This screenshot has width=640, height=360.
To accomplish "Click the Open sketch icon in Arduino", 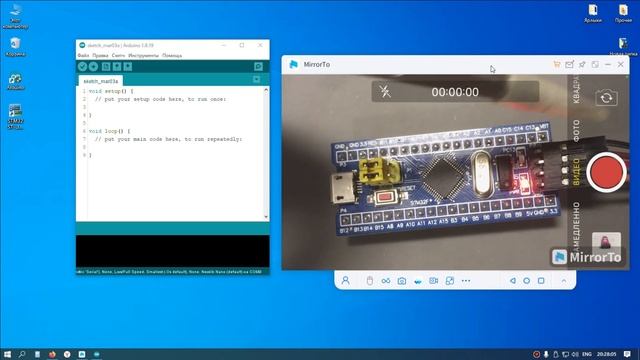I will [117, 67].
